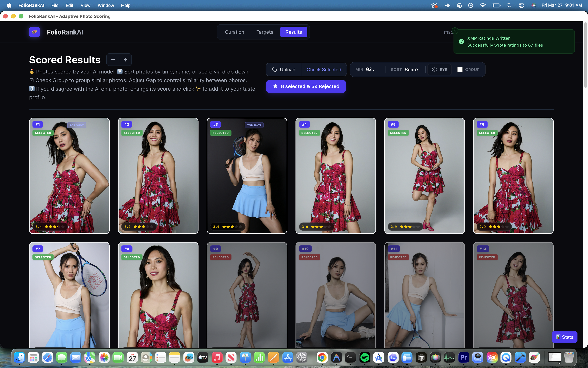Image resolution: width=588 pixels, height=368 pixels.
Task: Open Trash from the Dock
Action: coord(569,358)
